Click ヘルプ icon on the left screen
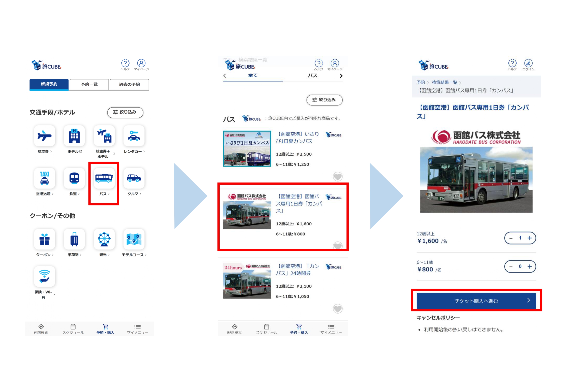Viewport: 566px width, 392px height. [125, 65]
